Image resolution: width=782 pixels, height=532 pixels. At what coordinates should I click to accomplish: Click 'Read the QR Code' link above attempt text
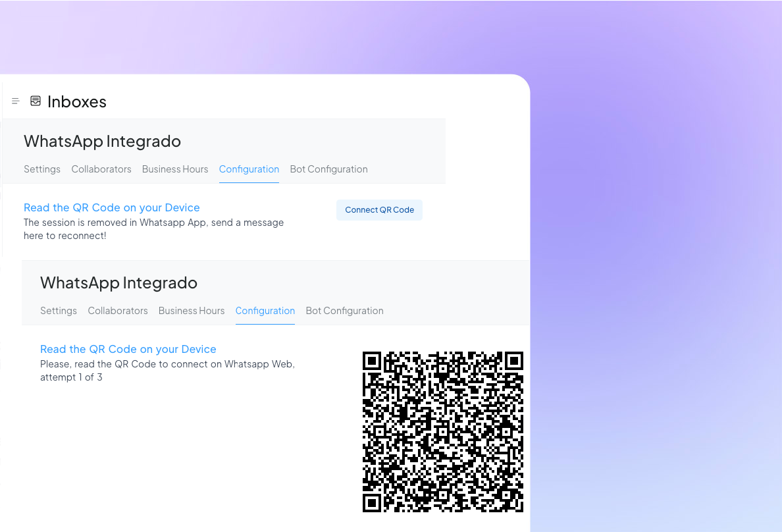point(128,350)
